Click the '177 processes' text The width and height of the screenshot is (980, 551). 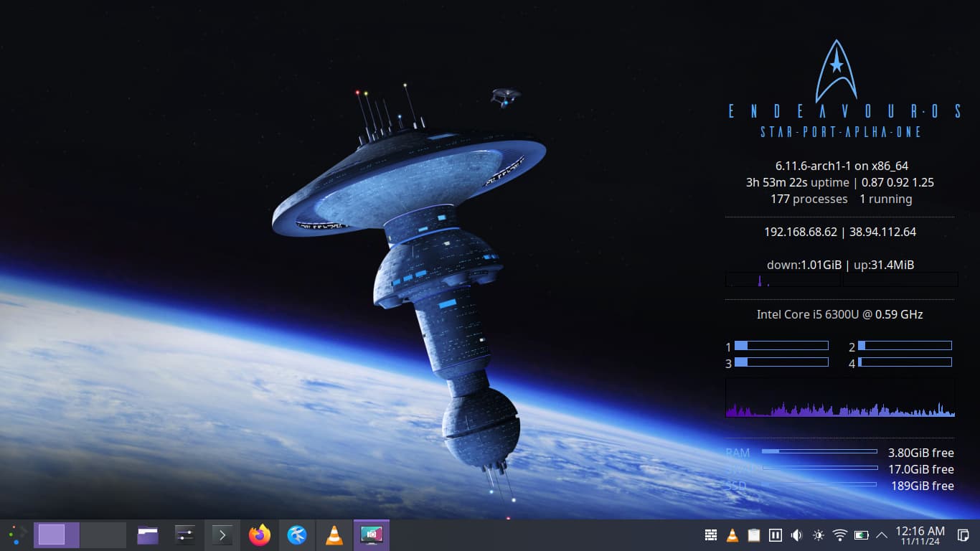[809, 199]
